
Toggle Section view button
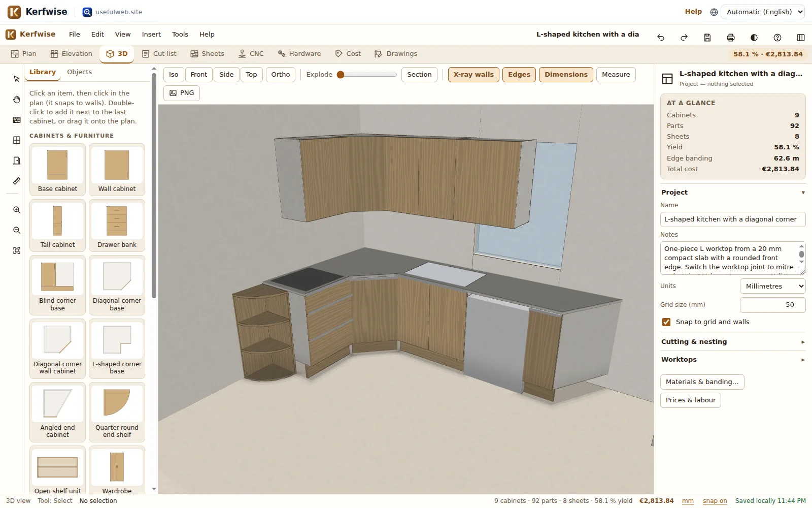(419, 75)
